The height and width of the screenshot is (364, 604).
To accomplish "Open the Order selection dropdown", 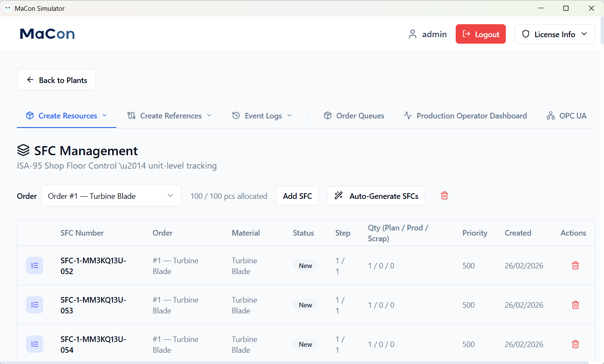I will tap(111, 196).
